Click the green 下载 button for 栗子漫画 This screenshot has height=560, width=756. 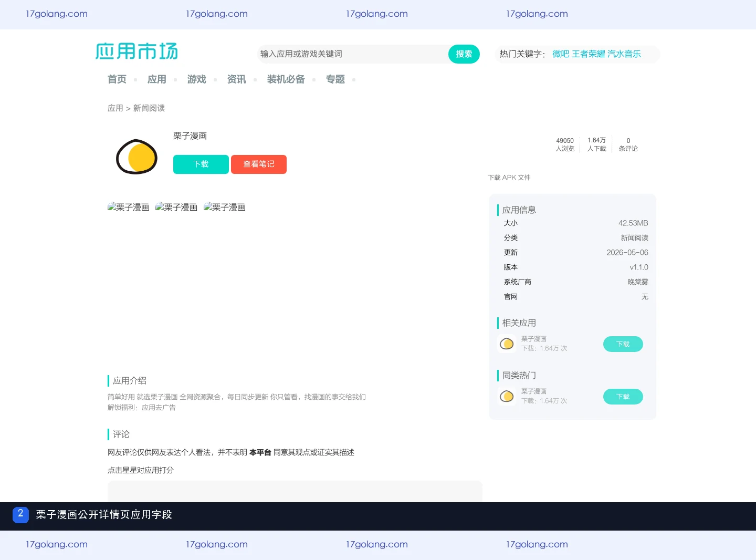(x=201, y=164)
